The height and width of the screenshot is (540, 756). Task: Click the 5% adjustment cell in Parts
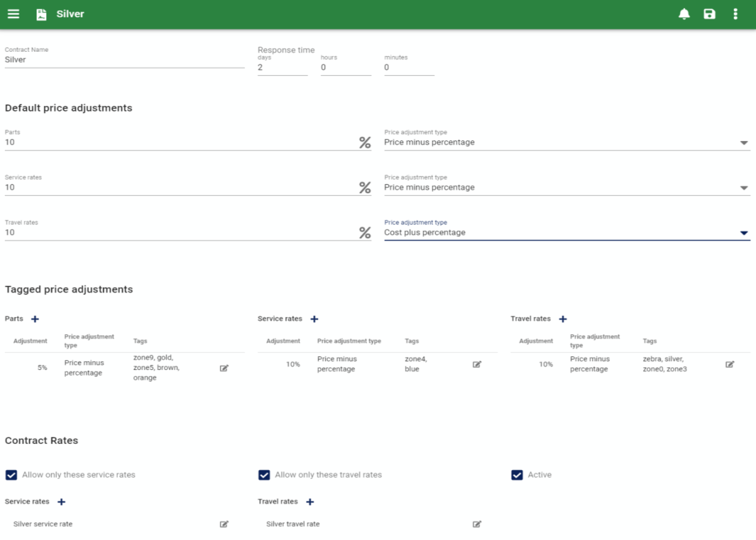coord(42,368)
